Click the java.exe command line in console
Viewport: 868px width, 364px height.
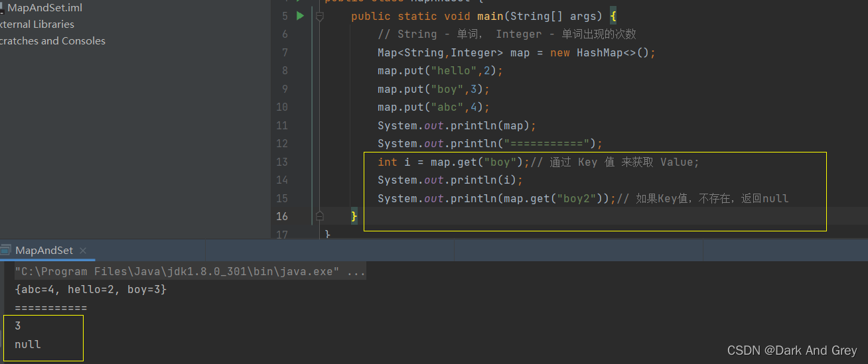[x=190, y=272]
